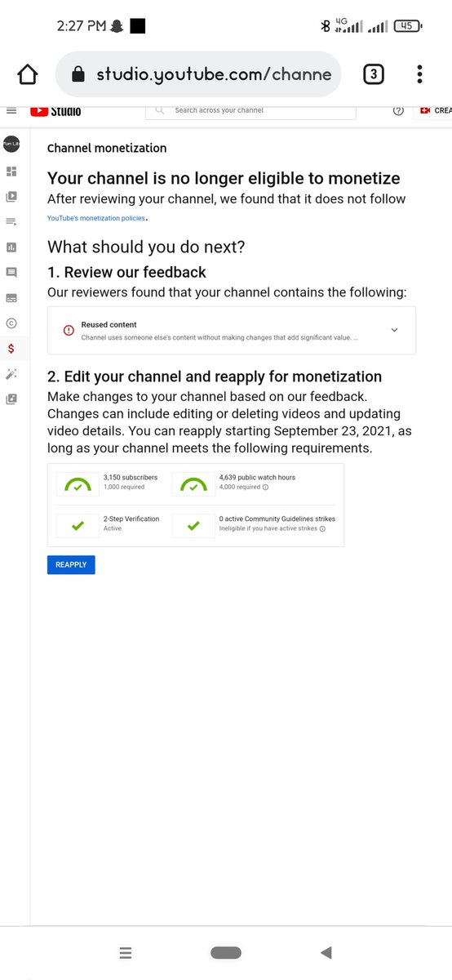Click the 2-Step Verification checkmark icon
Screen dimensions: 452x980
(78, 526)
